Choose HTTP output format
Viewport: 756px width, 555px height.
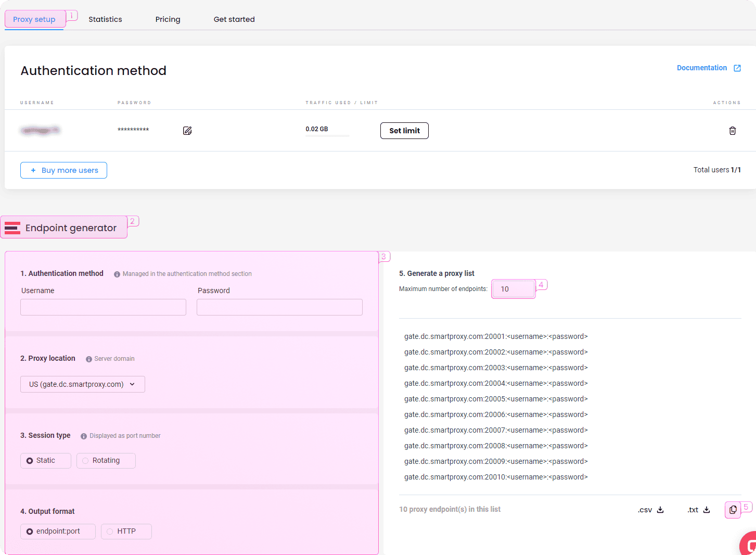126,532
